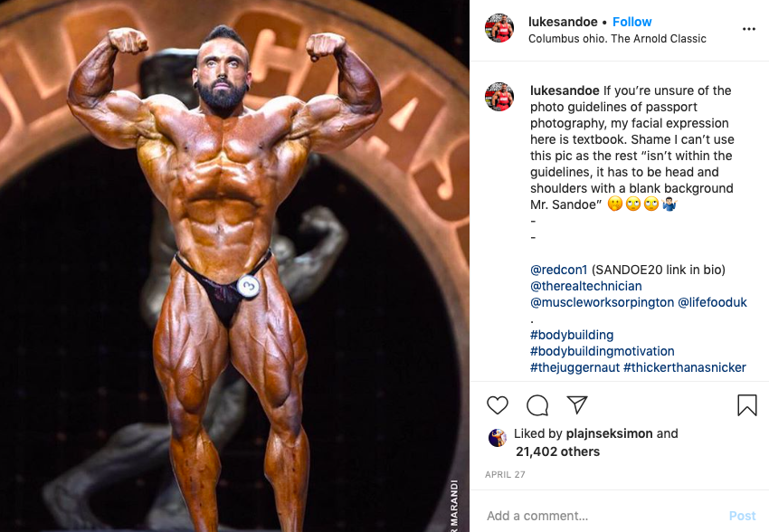Open @muscleworksorpington mention

tap(603, 302)
